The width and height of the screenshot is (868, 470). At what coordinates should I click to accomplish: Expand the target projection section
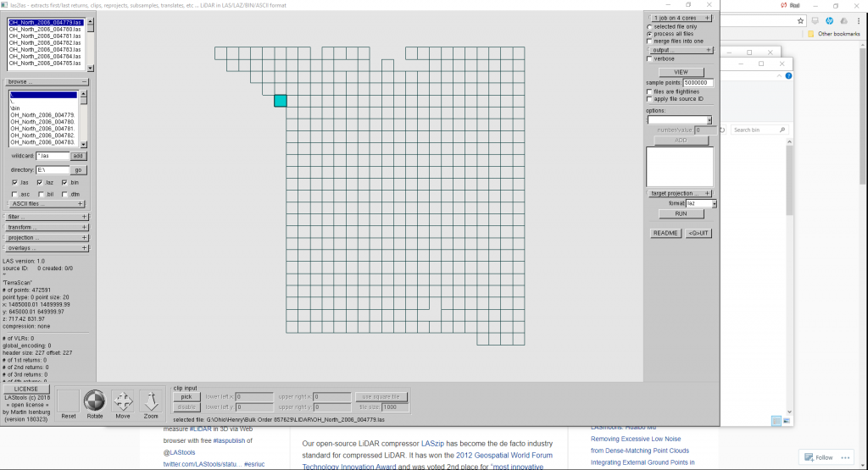point(708,194)
